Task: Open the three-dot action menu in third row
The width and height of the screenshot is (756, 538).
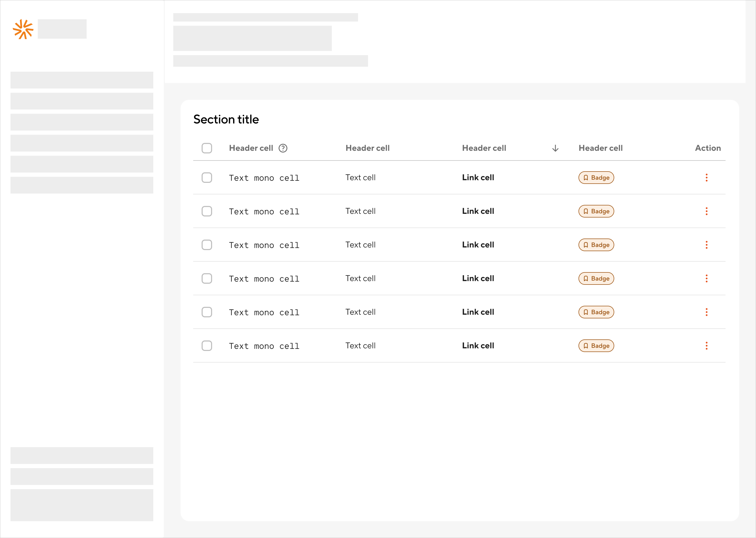Action: click(707, 245)
